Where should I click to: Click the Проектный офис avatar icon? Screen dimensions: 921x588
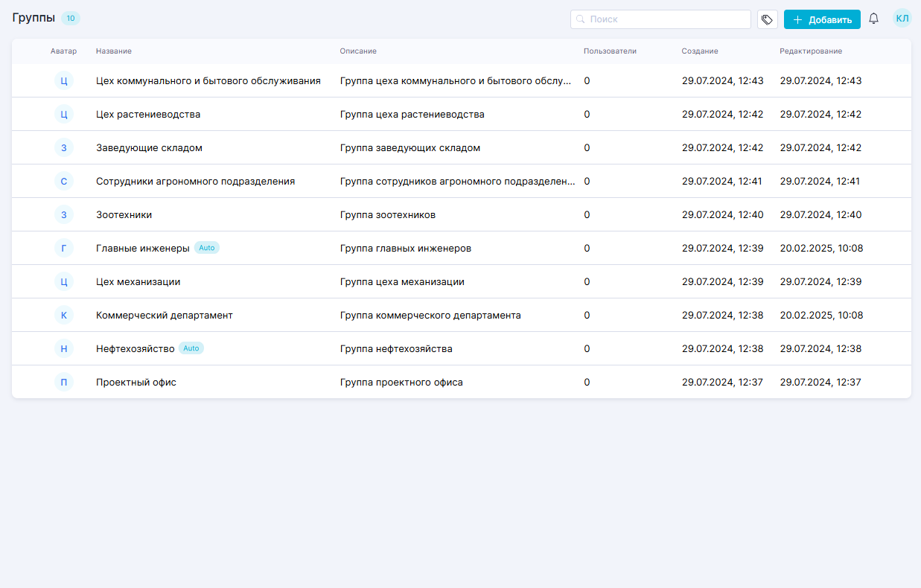[x=63, y=383]
